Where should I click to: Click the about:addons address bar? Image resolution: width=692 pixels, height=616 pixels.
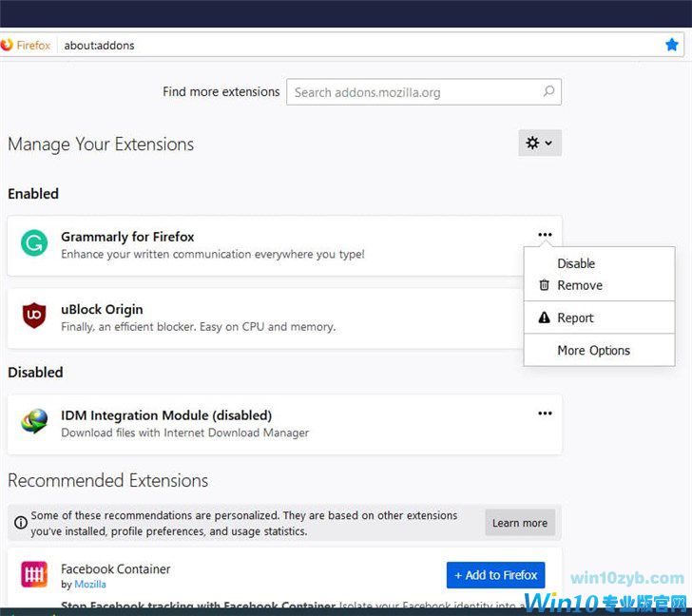344,45
